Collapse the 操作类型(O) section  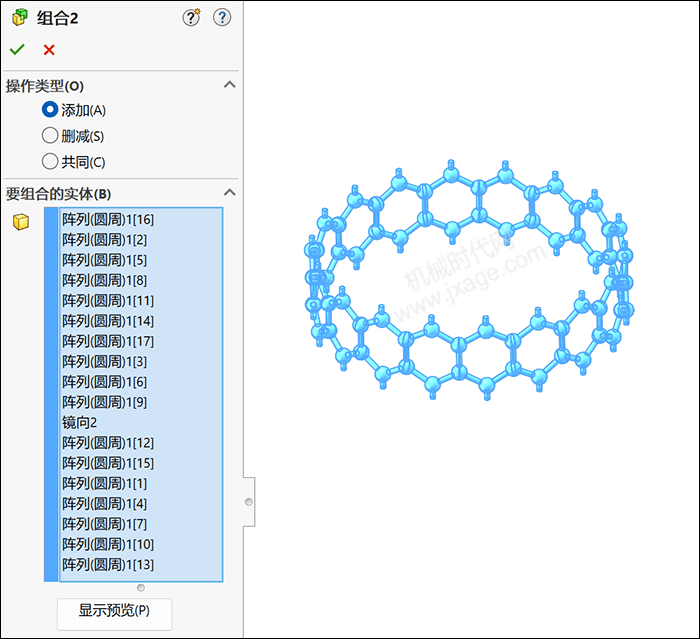point(229,85)
